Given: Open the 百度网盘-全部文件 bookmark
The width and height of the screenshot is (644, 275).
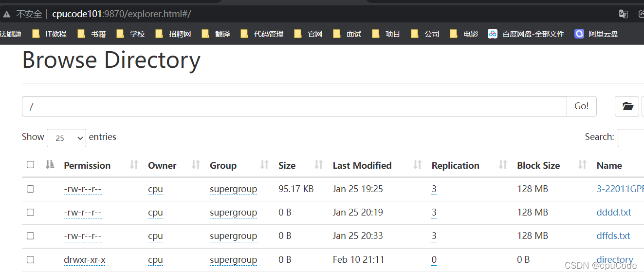Looking at the screenshot, I should [x=526, y=34].
